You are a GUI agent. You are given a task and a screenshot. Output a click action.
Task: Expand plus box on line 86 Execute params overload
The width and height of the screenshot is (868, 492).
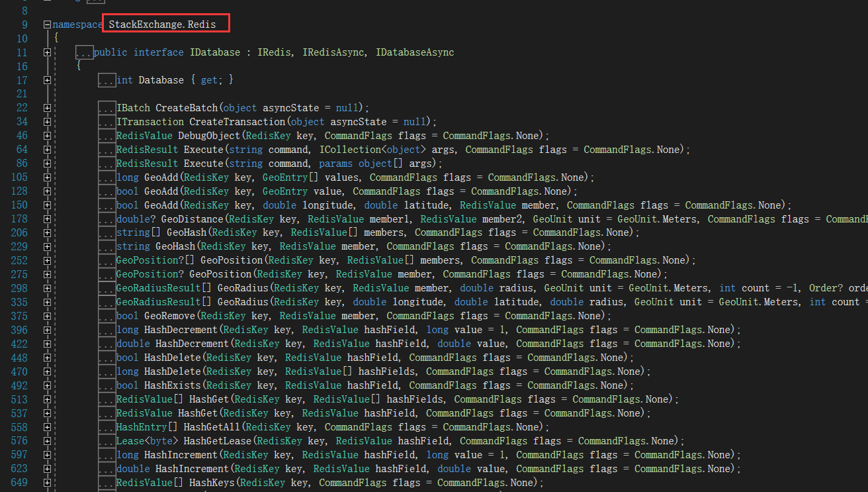[x=47, y=164]
